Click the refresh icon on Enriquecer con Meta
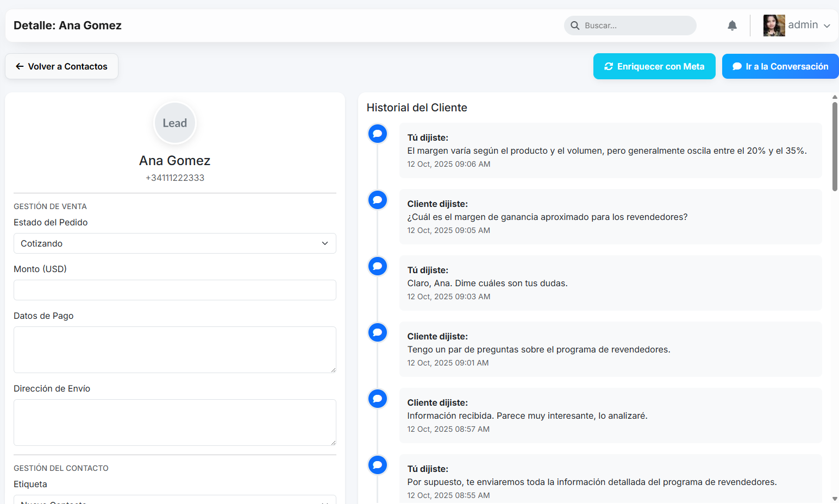 (x=609, y=66)
